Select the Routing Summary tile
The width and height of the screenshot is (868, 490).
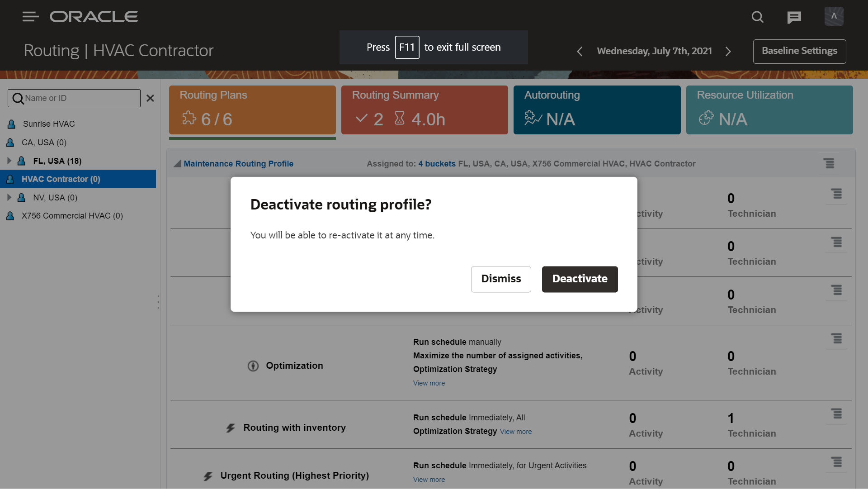(x=424, y=110)
